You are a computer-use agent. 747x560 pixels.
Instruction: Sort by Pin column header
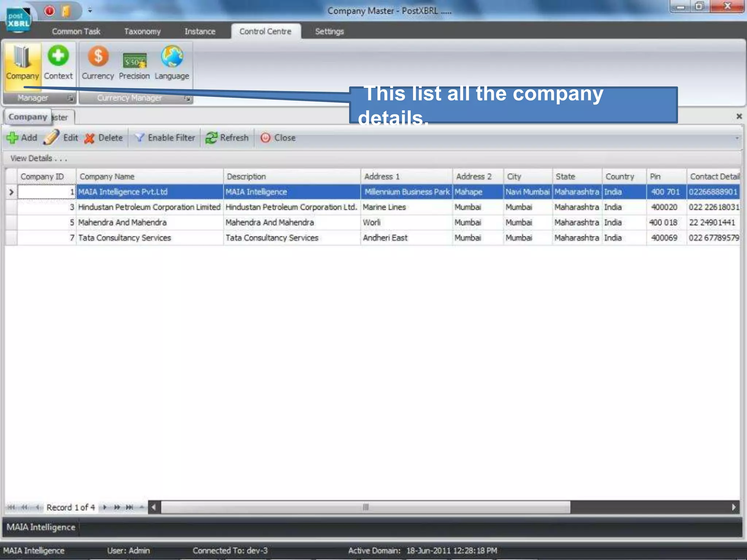[x=666, y=176]
